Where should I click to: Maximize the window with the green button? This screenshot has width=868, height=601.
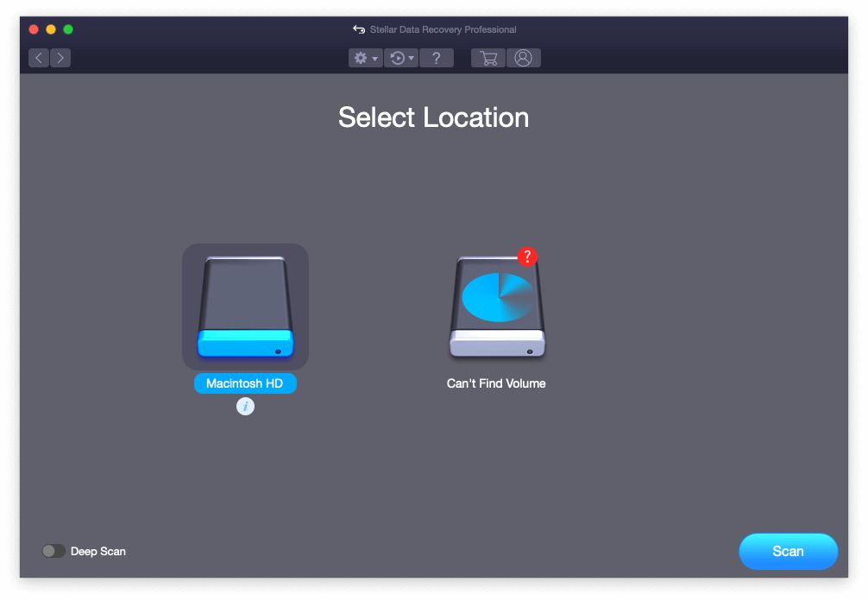68,29
